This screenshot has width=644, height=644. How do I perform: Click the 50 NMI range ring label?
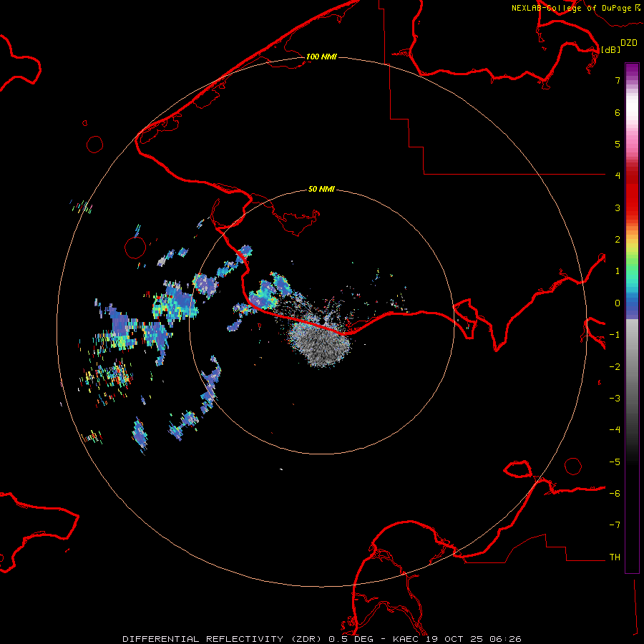(321, 190)
